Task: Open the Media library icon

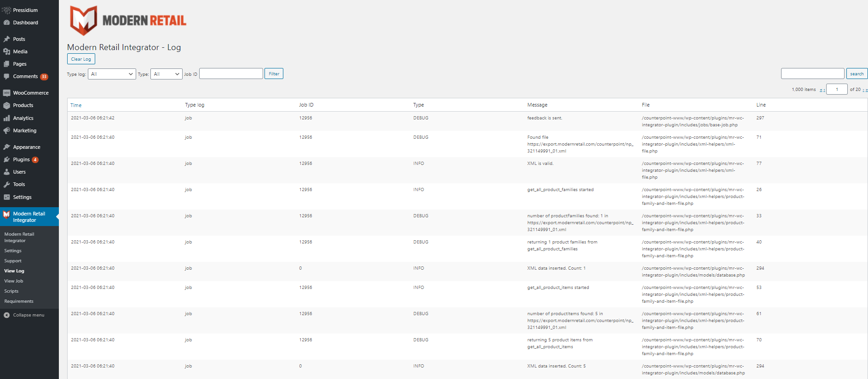Action: point(6,51)
